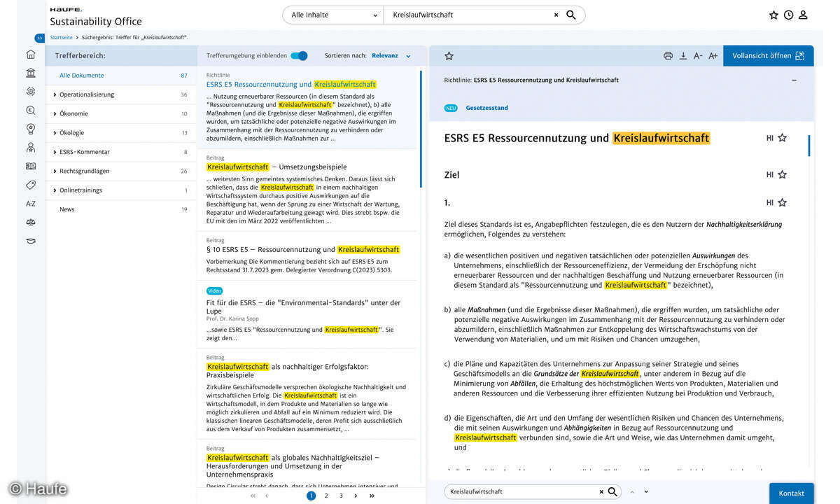840x504 pixels.
Task: Toggle 'Trefferumgebung einblenden' switch
Action: (299, 56)
